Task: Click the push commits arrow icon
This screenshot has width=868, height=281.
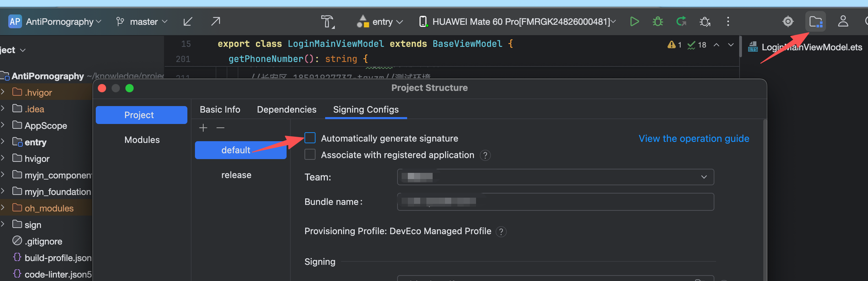Action: point(216,22)
